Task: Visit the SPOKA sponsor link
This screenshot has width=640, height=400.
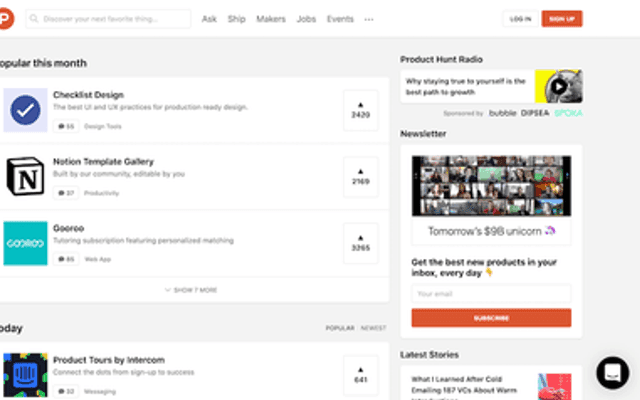Action: coord(568,113)
